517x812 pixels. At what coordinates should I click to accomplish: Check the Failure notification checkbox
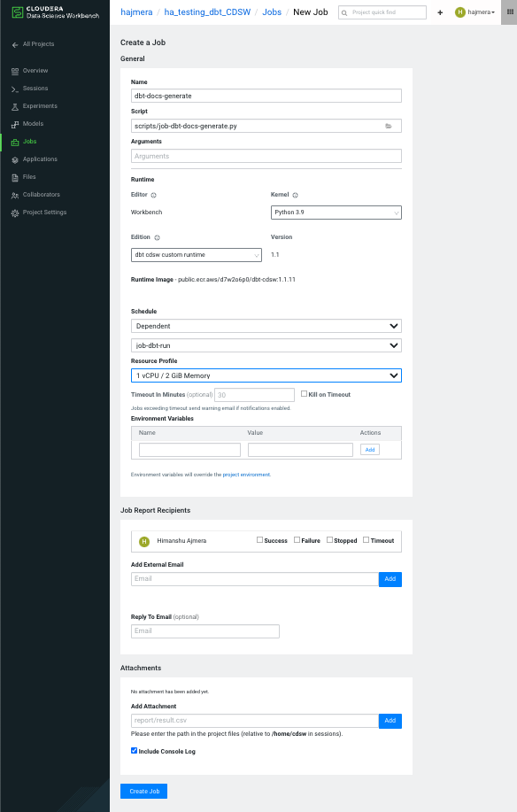(296, 540)
